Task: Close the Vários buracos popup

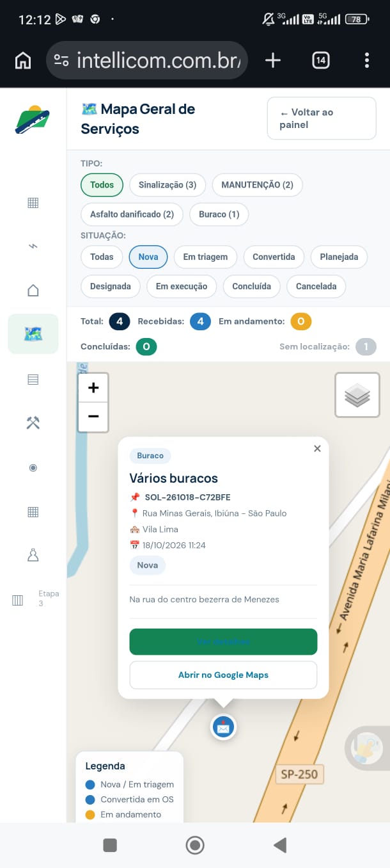Action: pyautogui.click(x=317, y=449)
